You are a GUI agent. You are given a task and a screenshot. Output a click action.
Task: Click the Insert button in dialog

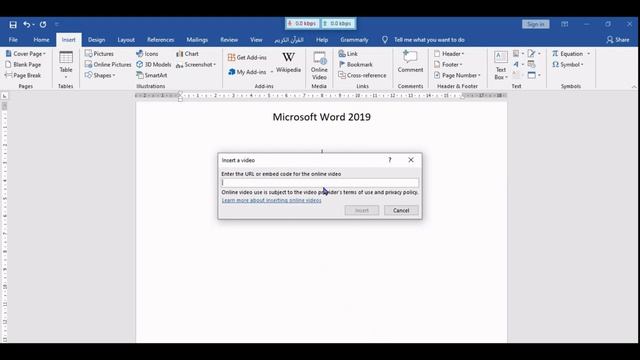pyautogui.click(x=362, y=210)
